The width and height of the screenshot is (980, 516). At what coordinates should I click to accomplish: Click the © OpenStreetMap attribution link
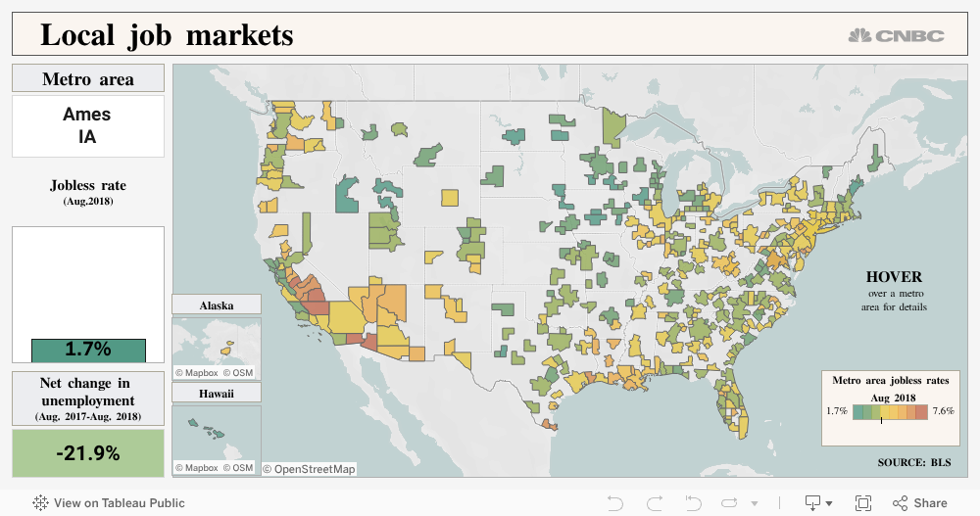(309, 469)
